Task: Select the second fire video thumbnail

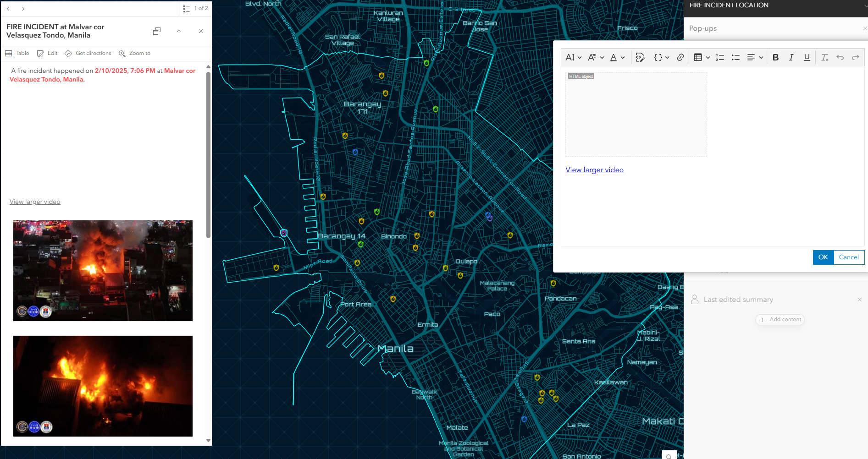Action: click(103, 386)
